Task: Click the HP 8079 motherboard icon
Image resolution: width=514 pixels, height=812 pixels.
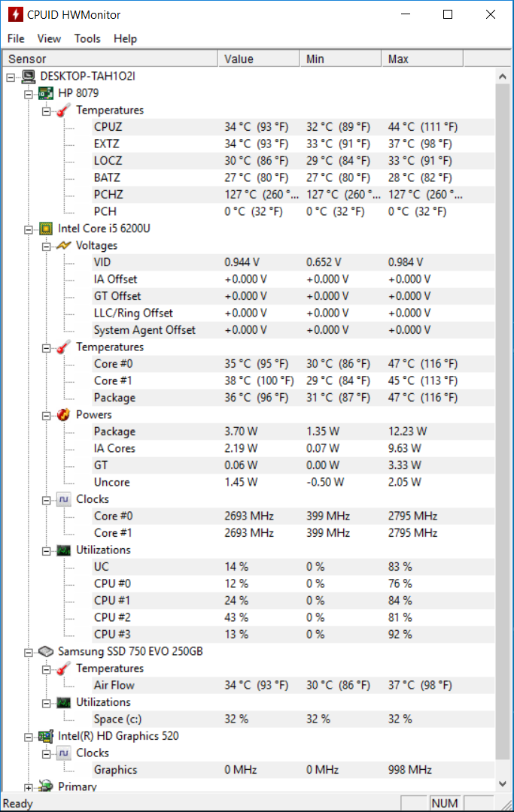Action: click(46, 93)
